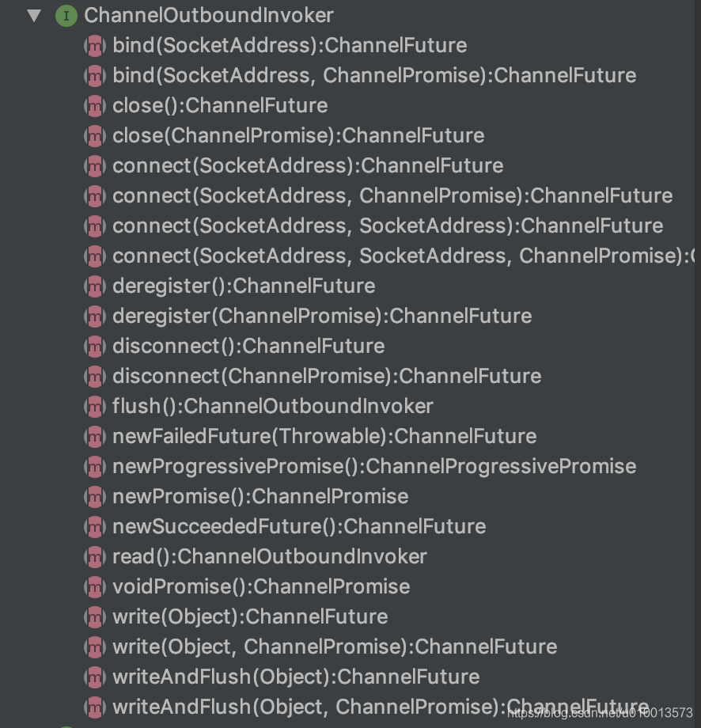
Task: Click the green interface icon beside ChannelOutboundInvoker
Action: (66, 15)
